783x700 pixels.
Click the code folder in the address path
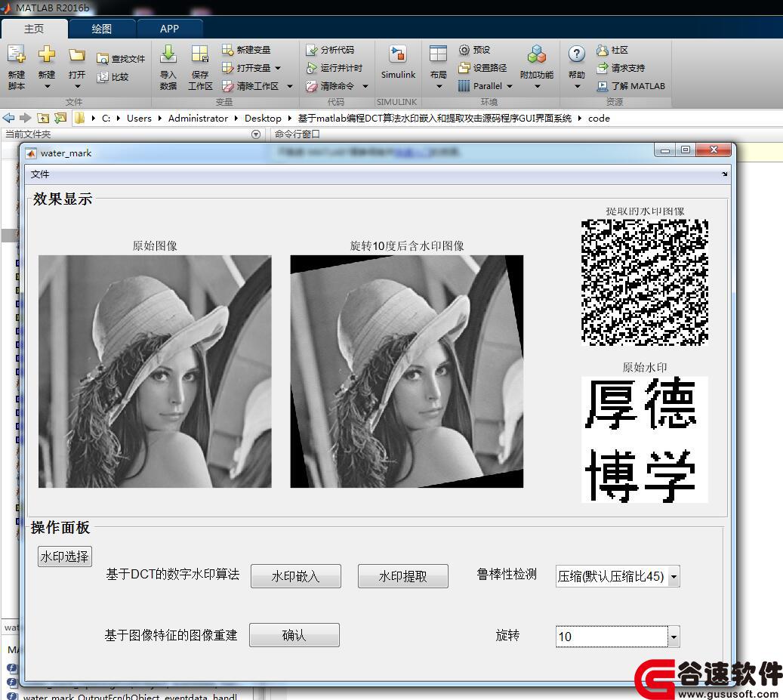coord(599,119)
